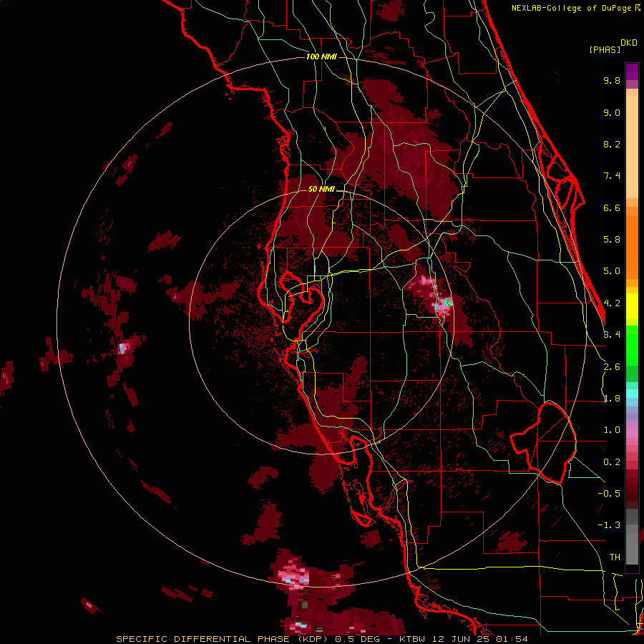The height and width of the screenshot is (644, 644).
Task: Click the 9.0 scale value
Action: click(x=612, y=112)
